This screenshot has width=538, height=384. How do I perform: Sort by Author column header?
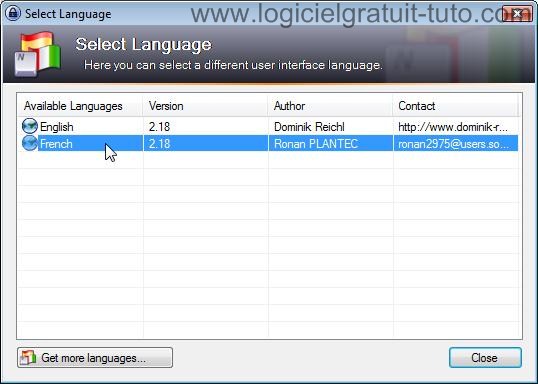330,106
